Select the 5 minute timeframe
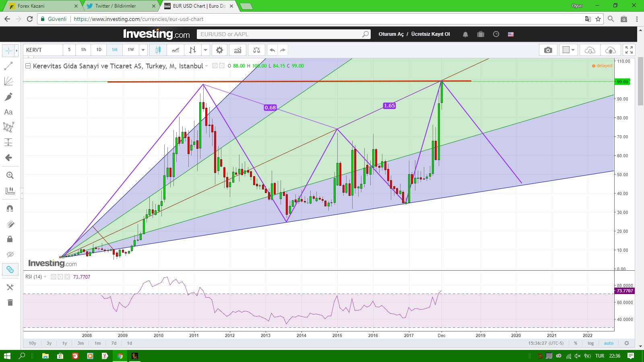This screenshot has width=644, height=362. pyautogui.click(x=69, y=50)
